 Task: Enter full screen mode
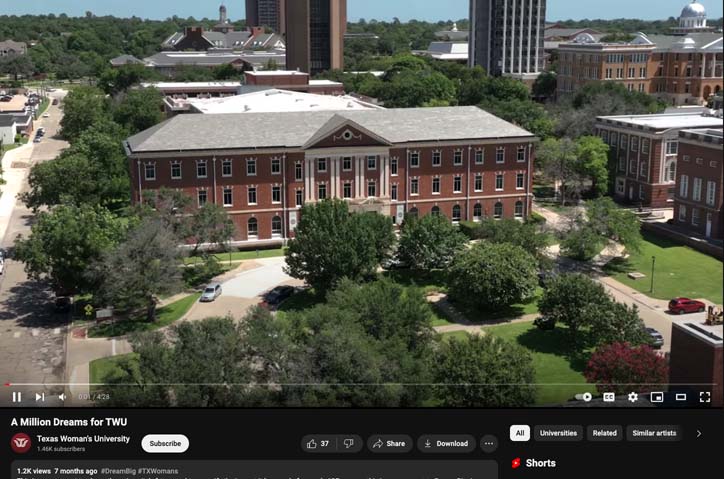coord(705,397)
